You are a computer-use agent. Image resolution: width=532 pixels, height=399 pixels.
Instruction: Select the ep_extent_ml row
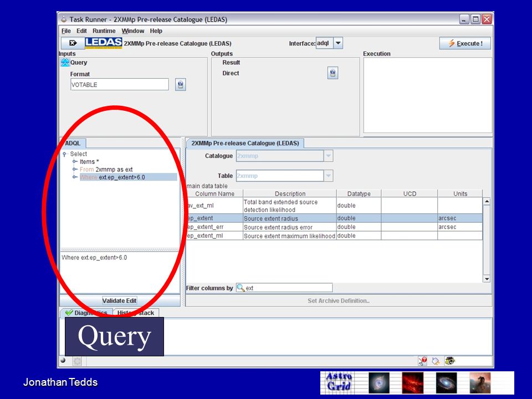click(335, 236)
